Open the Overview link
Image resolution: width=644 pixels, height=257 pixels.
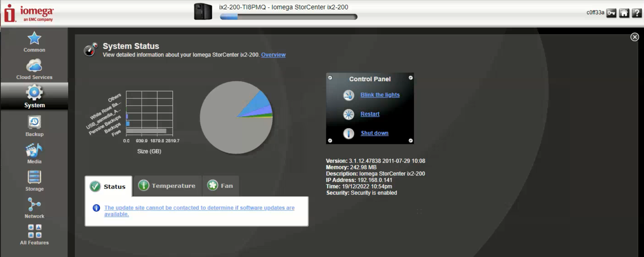[x=273, y=55]
